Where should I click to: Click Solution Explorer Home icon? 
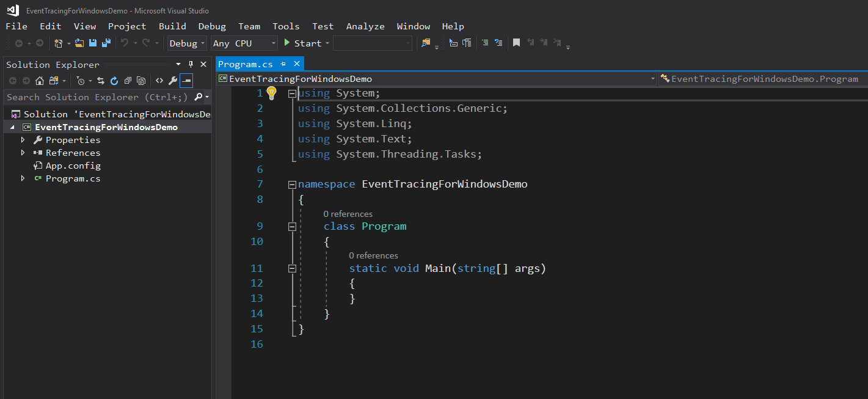pyautogui.click(x=40, y=81)
